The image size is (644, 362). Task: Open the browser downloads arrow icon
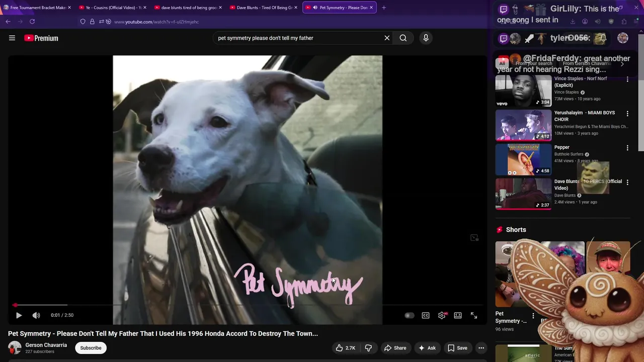click(x=573, y=22)
